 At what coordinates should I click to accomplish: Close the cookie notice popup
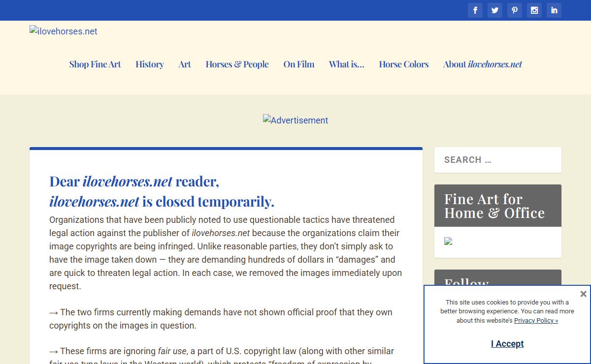coord(583,294)
